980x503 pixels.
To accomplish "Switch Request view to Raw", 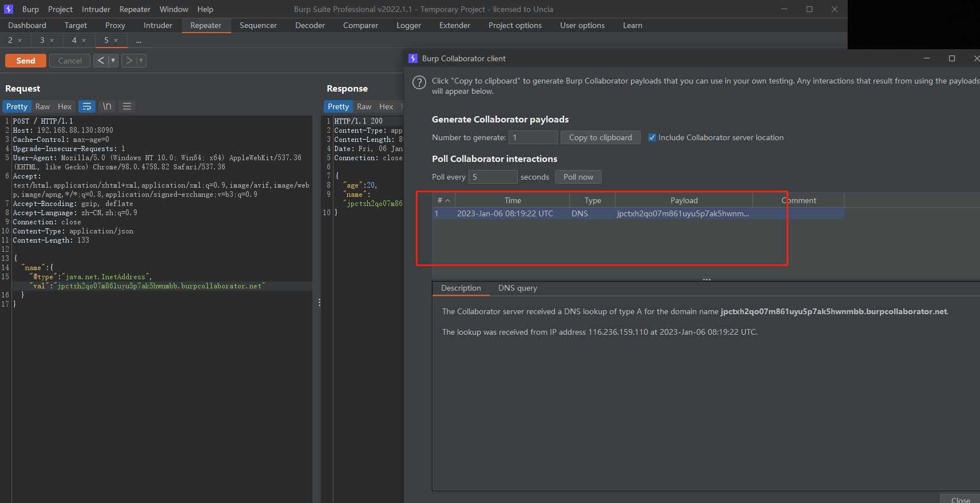I will (43, 106).
